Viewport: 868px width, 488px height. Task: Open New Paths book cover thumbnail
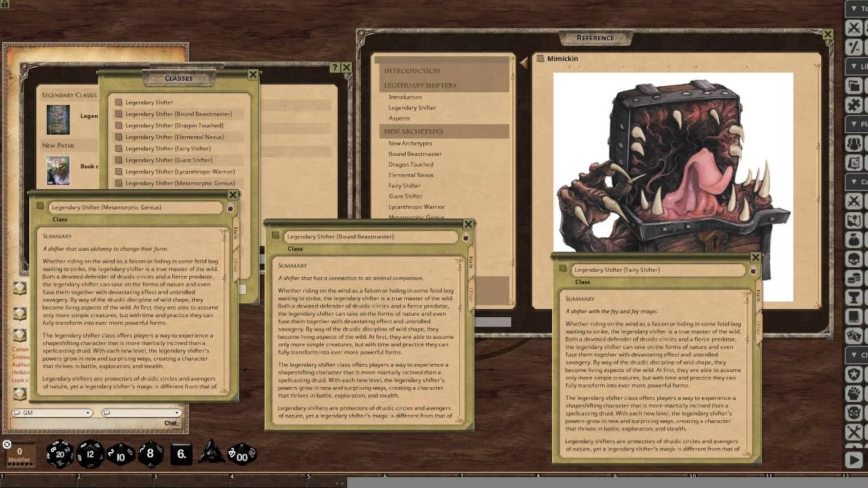(58, 170)
